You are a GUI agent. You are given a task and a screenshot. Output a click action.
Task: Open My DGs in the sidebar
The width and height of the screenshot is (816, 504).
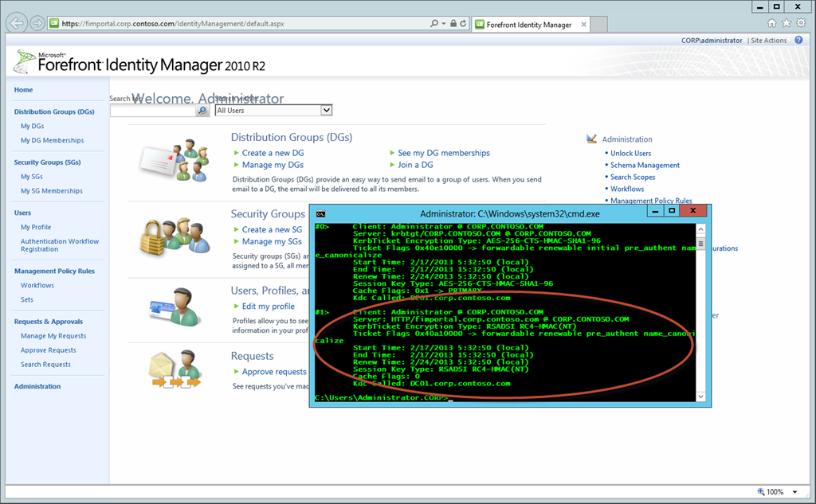coord(32,126)
